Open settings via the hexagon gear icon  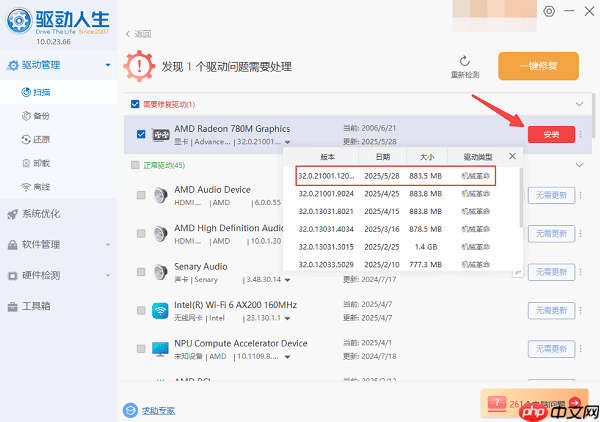(549, 11)
